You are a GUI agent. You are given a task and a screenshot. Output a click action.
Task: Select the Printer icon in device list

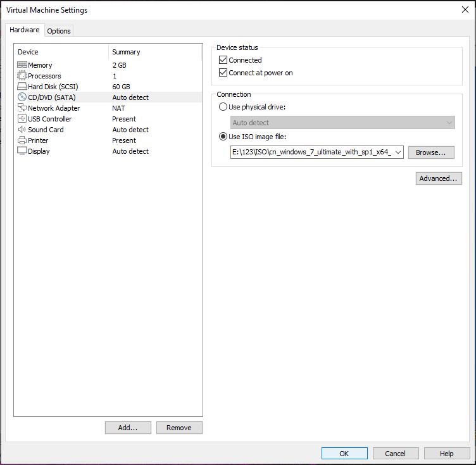pyautogui.click(x=22, y=140)
